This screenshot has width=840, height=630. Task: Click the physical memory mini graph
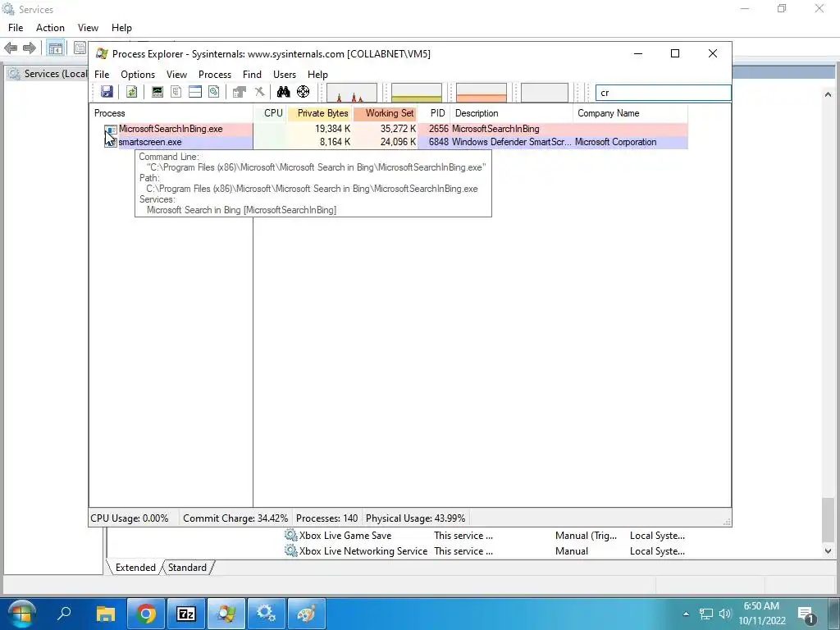[x=481, y=92]
